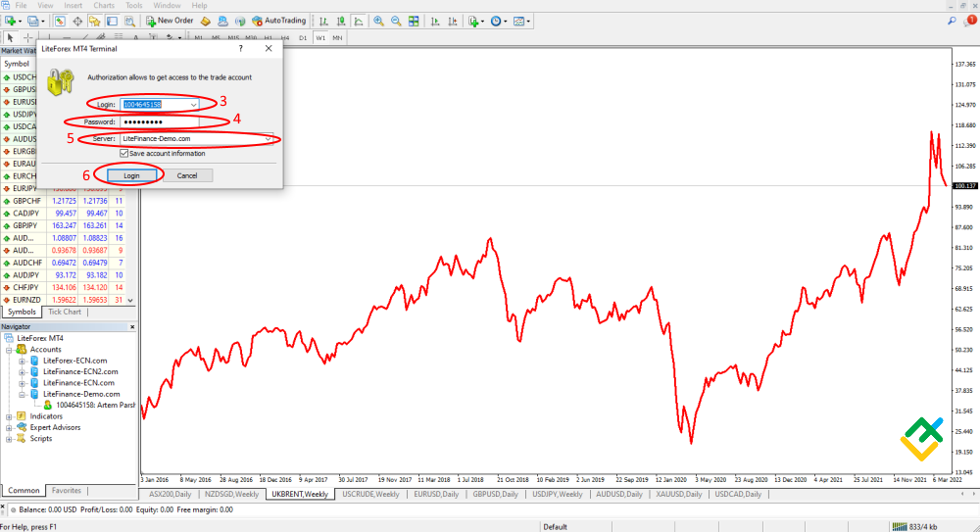Open the Server dropdown arrow
This screenshot has height=532, width=980.
pos(269,139)
